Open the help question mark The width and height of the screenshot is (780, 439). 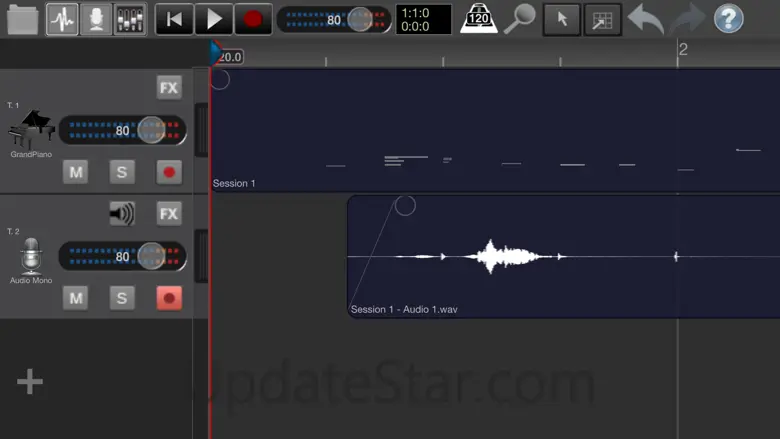pos(728,19)
